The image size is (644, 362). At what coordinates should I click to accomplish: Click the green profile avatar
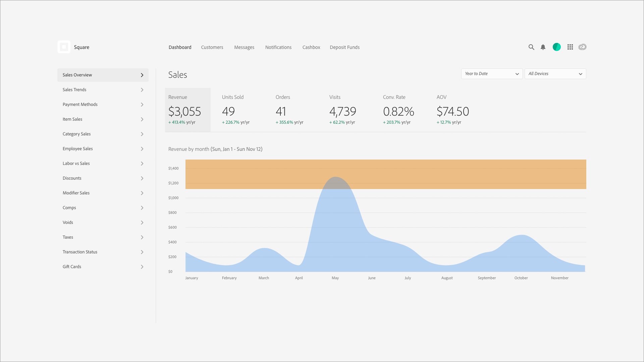click(x=556, y=47)
